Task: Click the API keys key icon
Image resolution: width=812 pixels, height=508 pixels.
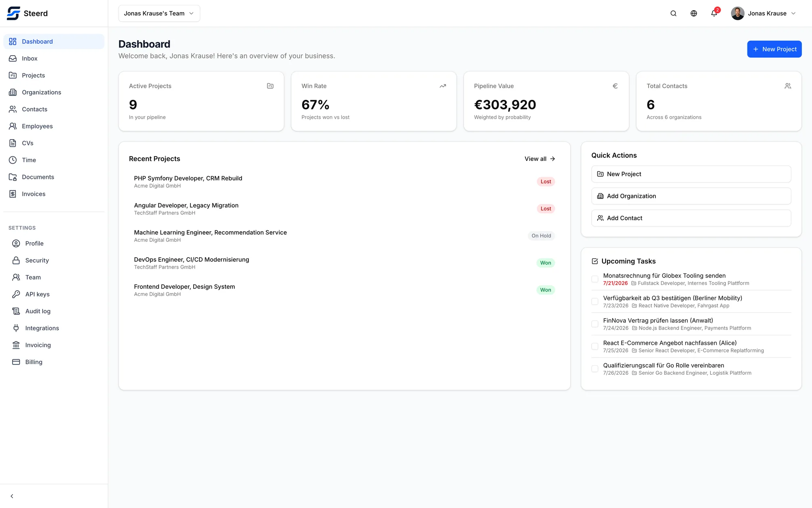Action: [x=16, y=294]
